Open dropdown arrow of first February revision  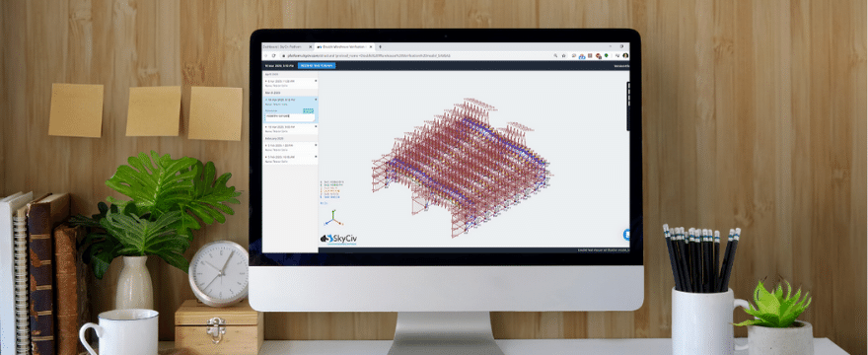pyautogui.click(x=316, y=145)
